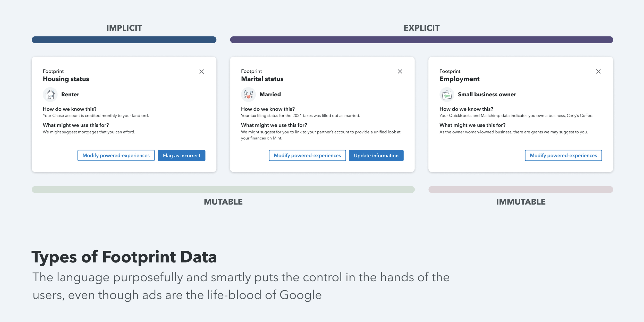The width and height of the screenshot is (644, 322).
Task: Open Modify powered-experiences in Marital status card
Action: click(307, 156)
